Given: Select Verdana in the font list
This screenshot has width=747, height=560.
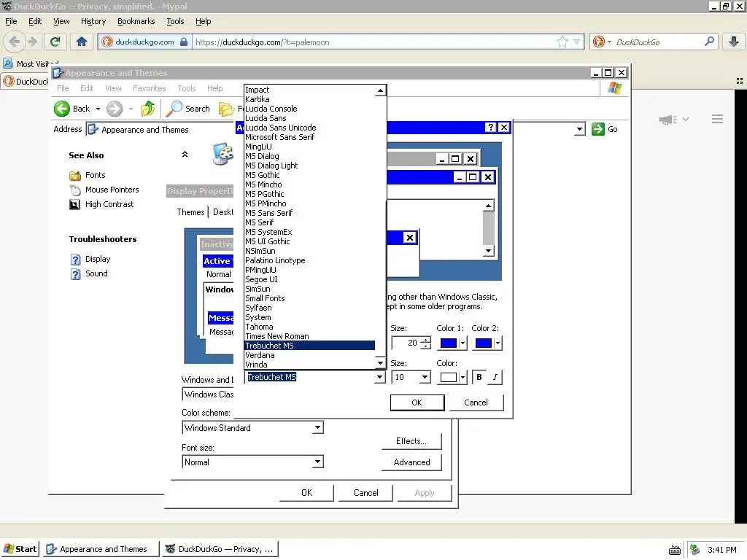Looking at the screenshot, I should coord(309,355).
